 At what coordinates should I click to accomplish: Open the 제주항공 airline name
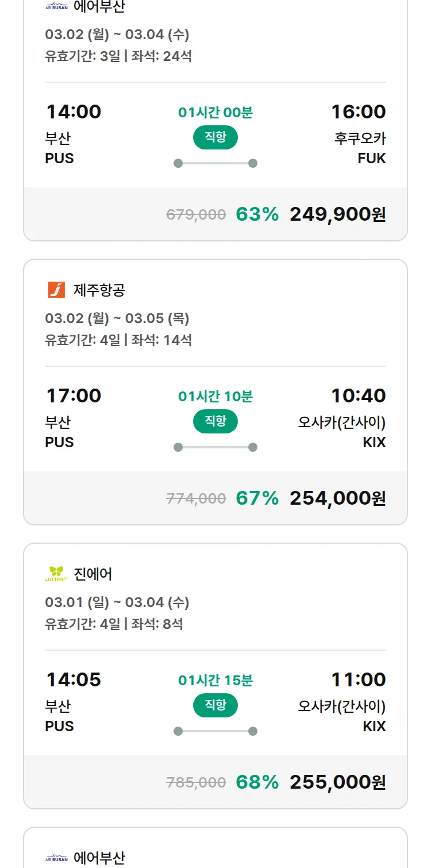tap(99, 290)
